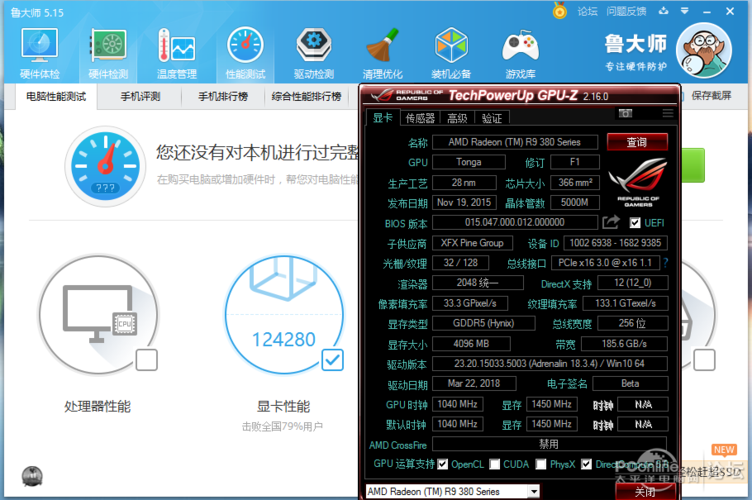This screenshot has width=752, height=500.
Task: Select GPU-Z 高级 advanced tab
Action: click(x=457, y=118)
